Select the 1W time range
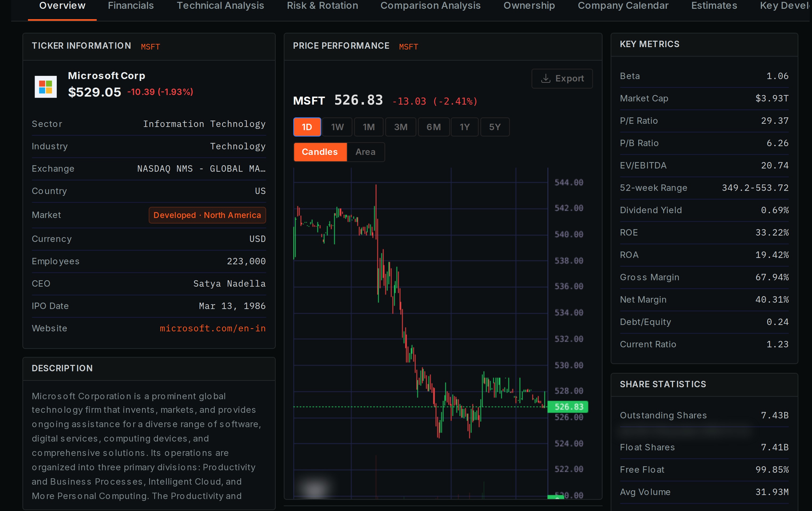 (337, 127)
